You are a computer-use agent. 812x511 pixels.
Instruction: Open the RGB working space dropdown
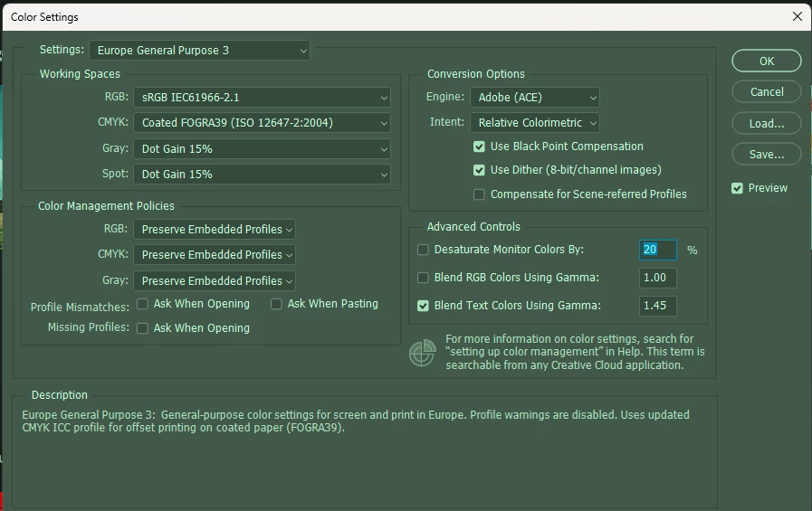tap(262, 98)
